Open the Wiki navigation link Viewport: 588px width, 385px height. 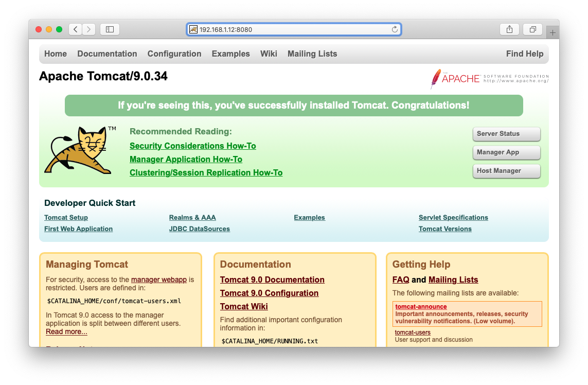click(x=269, y=54)
